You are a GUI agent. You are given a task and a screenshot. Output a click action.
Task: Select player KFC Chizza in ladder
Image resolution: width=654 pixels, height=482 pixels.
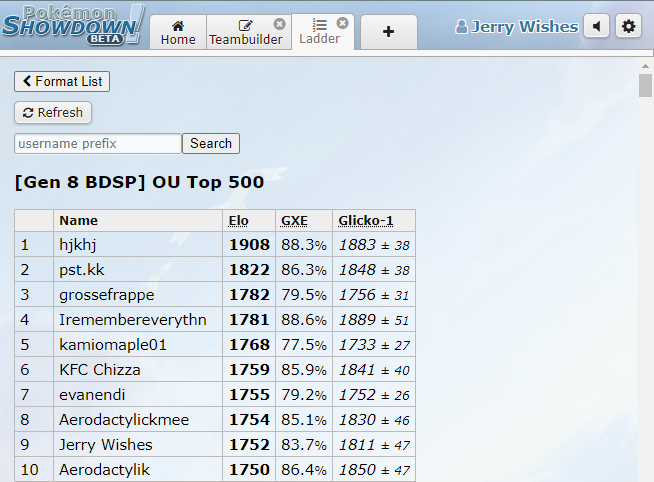tap(99, 370)
